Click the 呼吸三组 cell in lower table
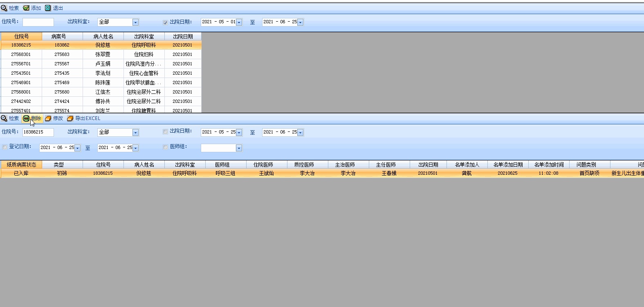Image resolution: width=644 pixels, height=307 pixels. [226, 173]
